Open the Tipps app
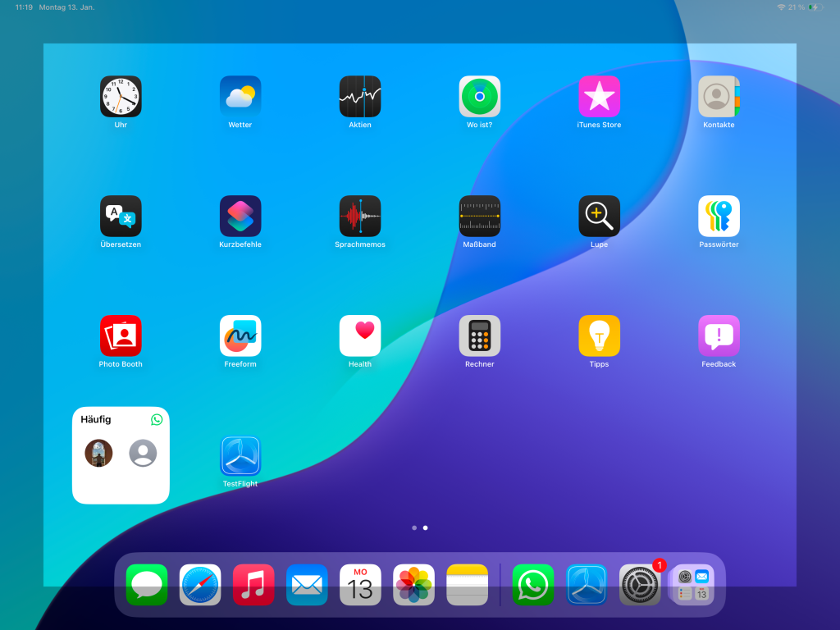 pyautogui.click(x=599, y=336)
